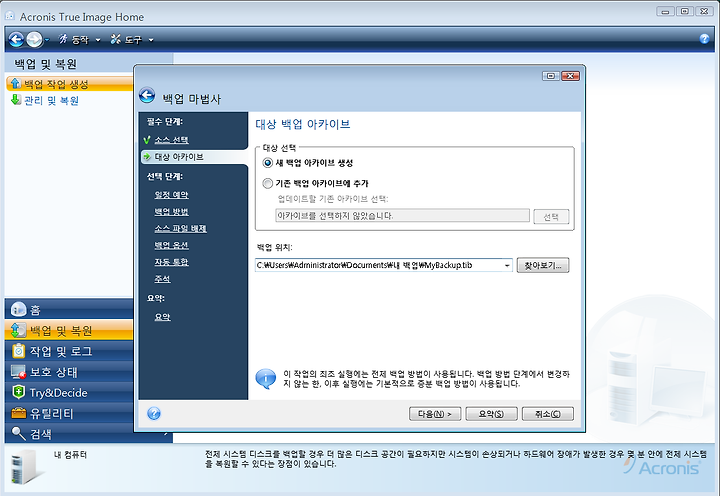This screenshot has height=496, width=720.
Task: Open the 보호 상태 navigation section
Action: tap(69, 372)
